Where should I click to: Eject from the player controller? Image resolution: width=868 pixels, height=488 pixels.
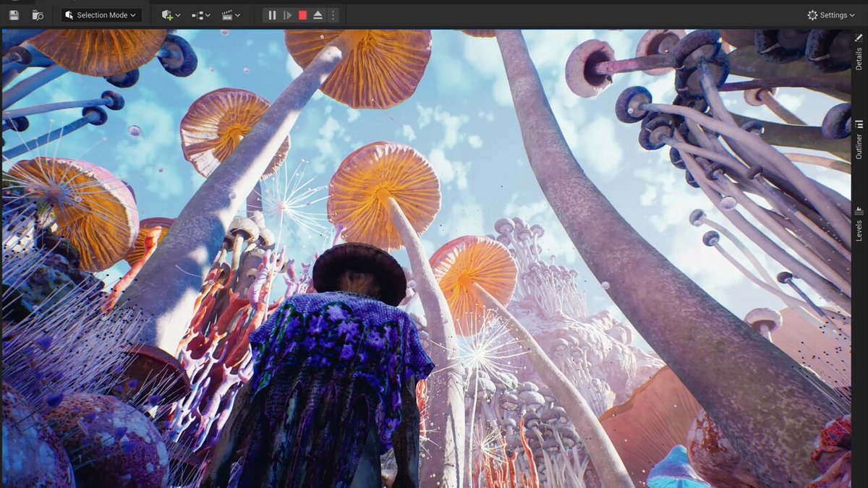318,14
